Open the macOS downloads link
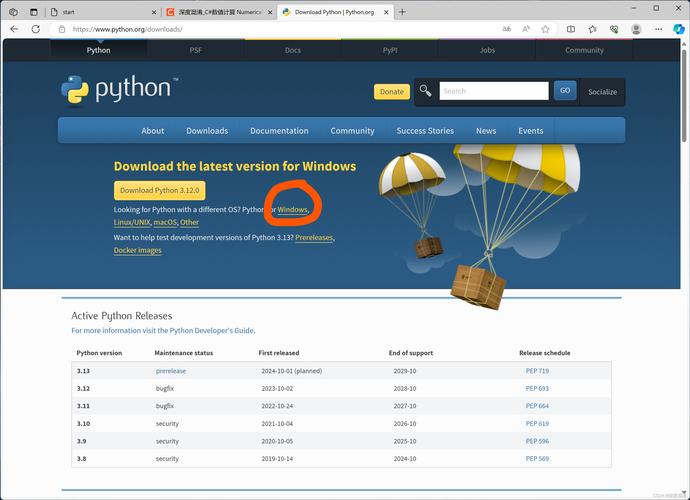This screenshot has height=500, width=690. (x=165, y=222)
